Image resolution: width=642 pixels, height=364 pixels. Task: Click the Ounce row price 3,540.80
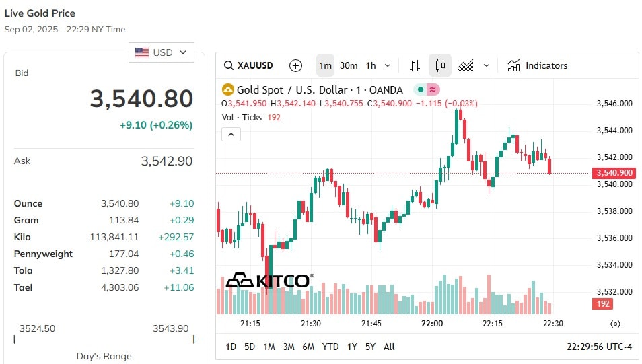[120, 203]
